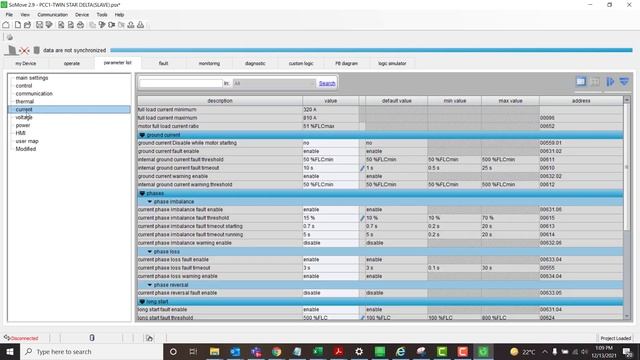Open the FB diagram tab
This screenshot has width=640, height=360.
347,63
